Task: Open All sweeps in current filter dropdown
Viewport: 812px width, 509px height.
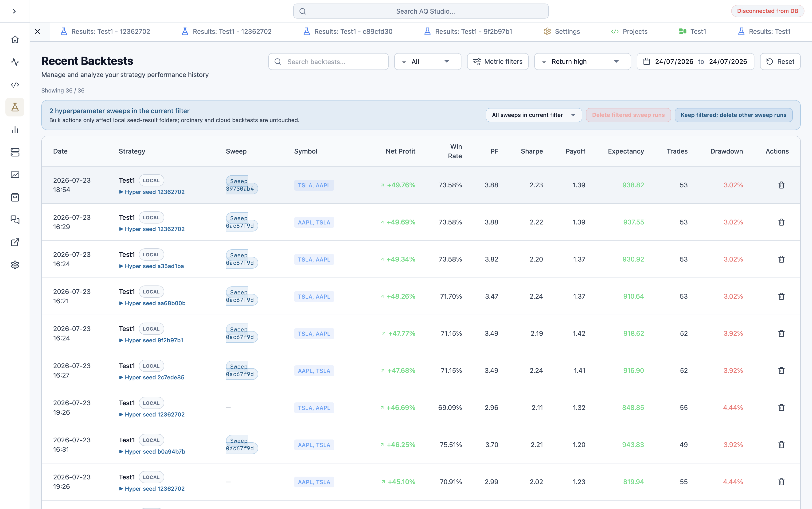Action: pos(534,115)
